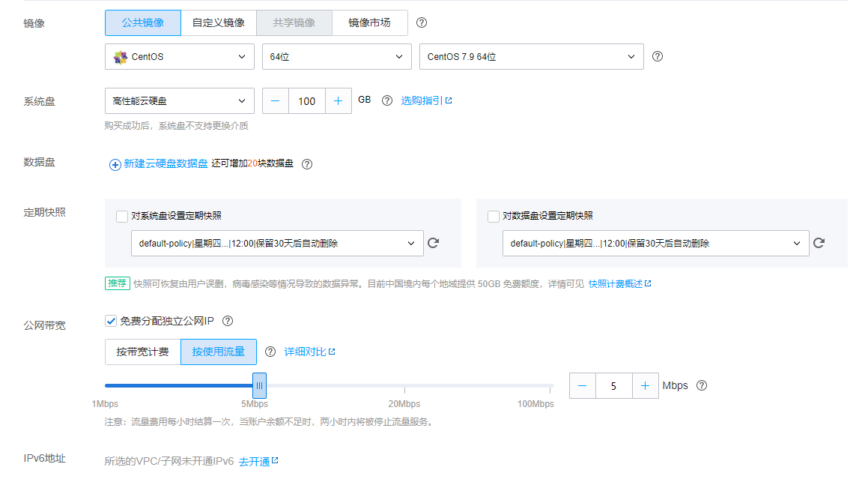Click the plus icon for 新建云硬盘数据盘
Screen dimensions: 868x485
115,165
